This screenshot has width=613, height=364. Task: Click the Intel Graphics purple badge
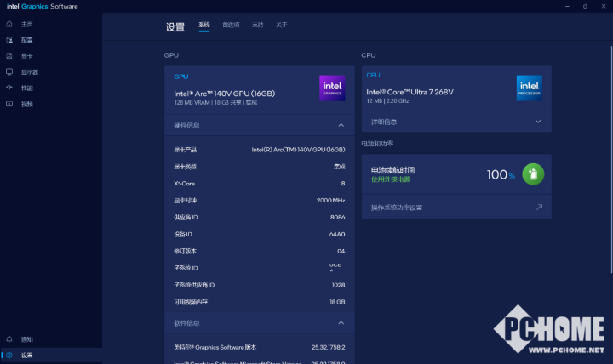point(332,88)
